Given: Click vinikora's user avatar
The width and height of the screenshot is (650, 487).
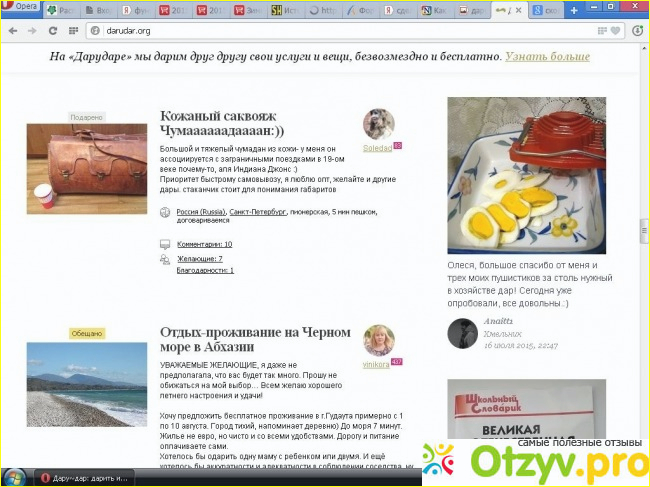Looking at the screenshot, I should point(378,341).
